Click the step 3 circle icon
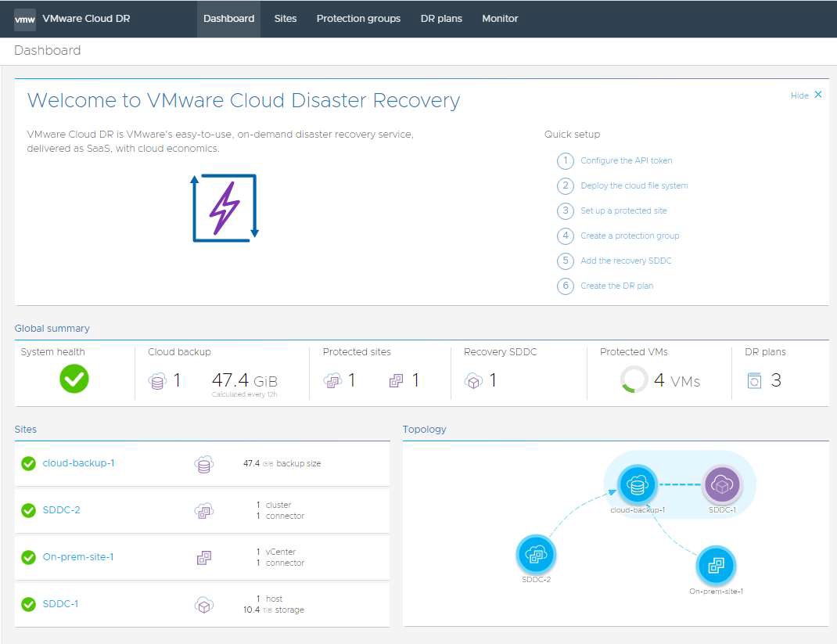 coord(566,211)
